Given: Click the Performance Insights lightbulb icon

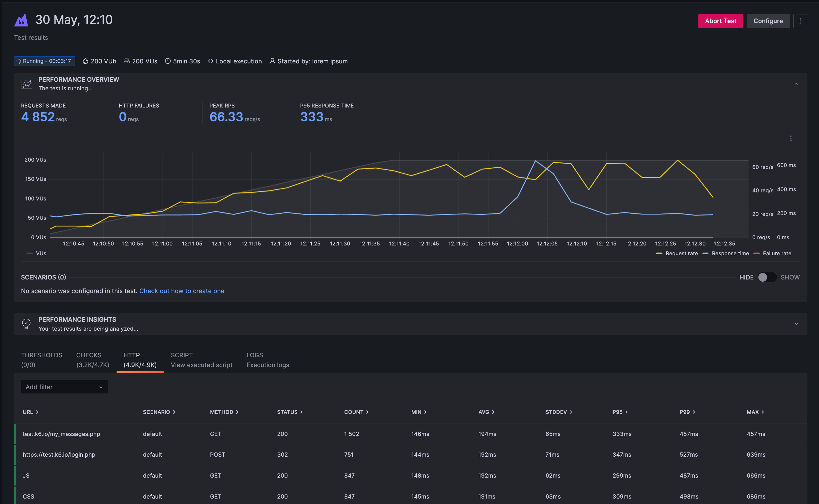Looking at the screenshot, I should point(26,324).
